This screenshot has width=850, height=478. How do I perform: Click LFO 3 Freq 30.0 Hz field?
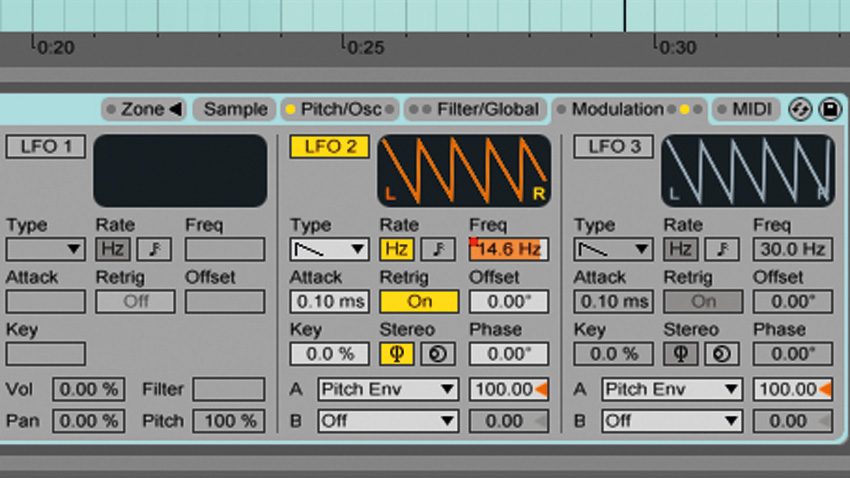pos(793,249)
